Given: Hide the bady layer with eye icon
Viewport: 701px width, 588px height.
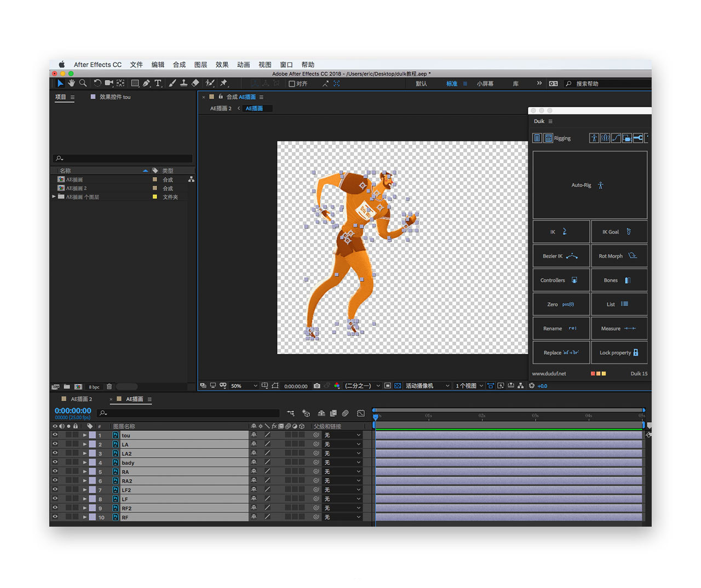Looking at the screenshot, I should coord(55,462).
